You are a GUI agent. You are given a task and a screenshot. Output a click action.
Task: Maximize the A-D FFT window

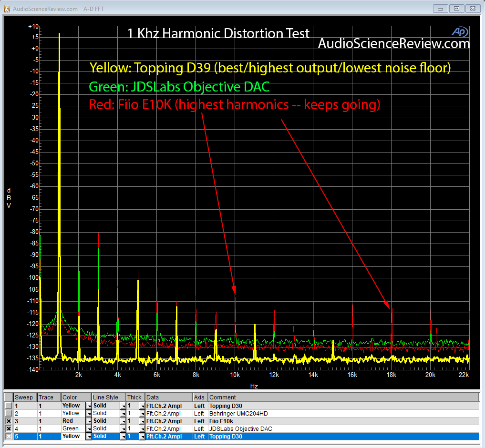click(456, 9)
